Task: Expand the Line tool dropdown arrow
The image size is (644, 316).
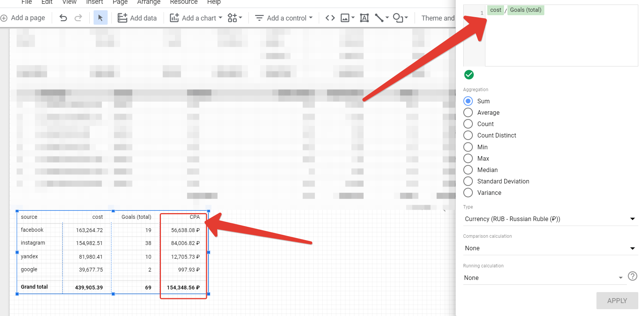Action: tap(387, 18)
